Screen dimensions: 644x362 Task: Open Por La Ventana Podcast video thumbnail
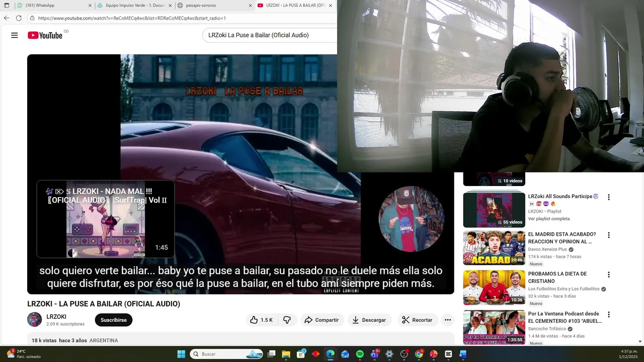pyautogui.click(x=494, y=327)
